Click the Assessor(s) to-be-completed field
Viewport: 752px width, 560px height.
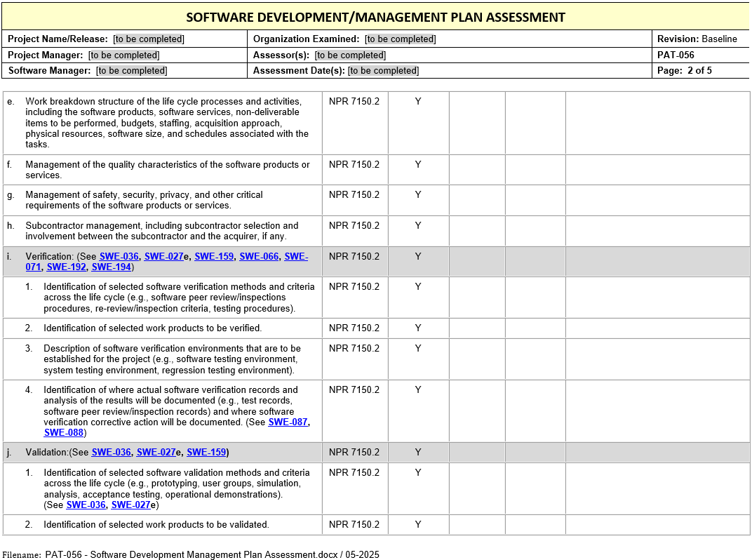click(350, 55)
